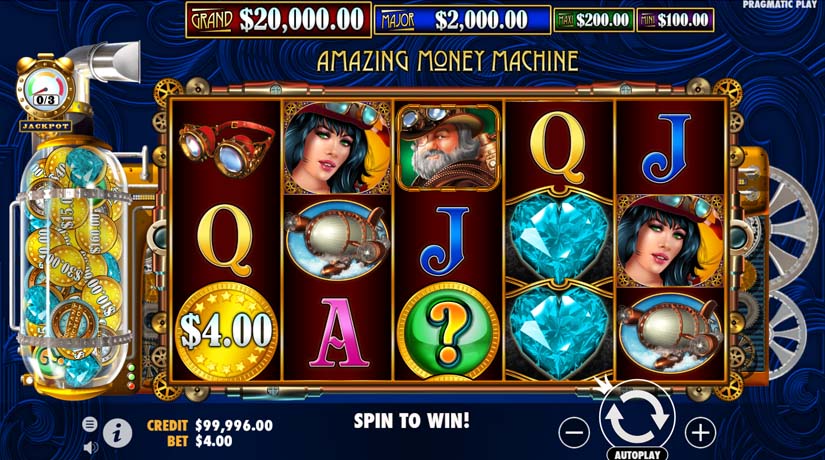Click the green question mark symbol
This screenshot has height=460, width=825.
click(x=448, y=332)
